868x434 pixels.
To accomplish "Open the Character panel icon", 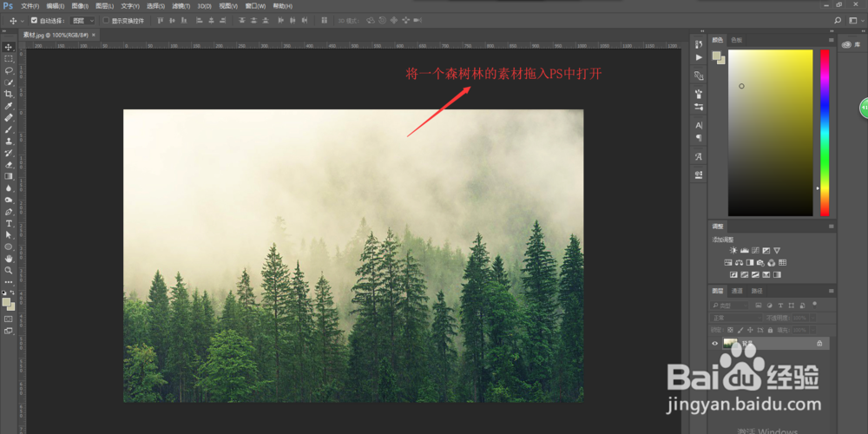I will 699,125.
